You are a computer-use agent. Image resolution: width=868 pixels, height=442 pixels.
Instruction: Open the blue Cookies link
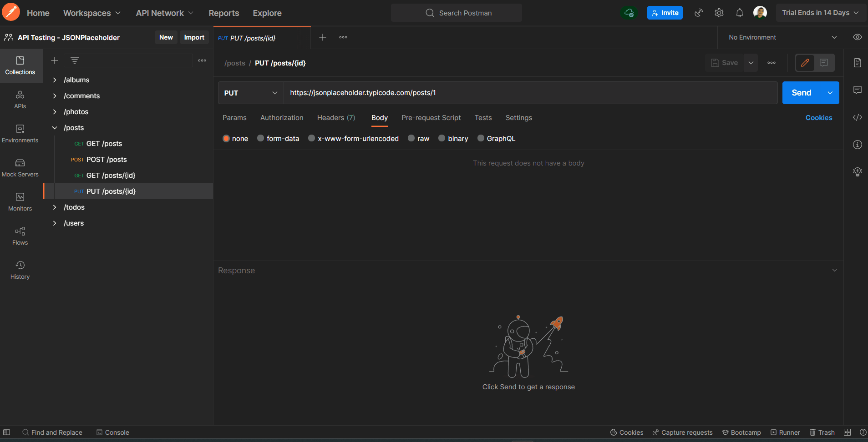coord(819,118)
